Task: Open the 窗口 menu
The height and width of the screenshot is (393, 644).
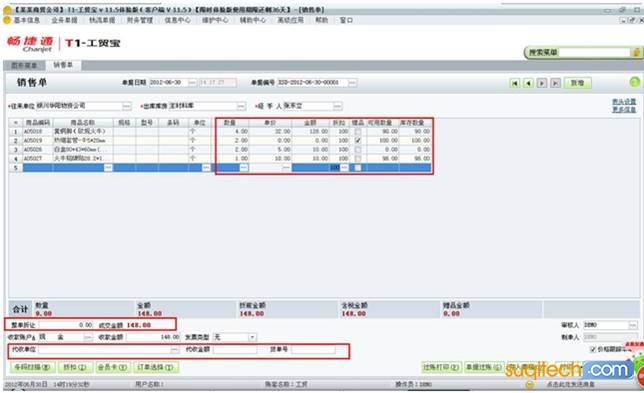Action: [x=346, y=20]
